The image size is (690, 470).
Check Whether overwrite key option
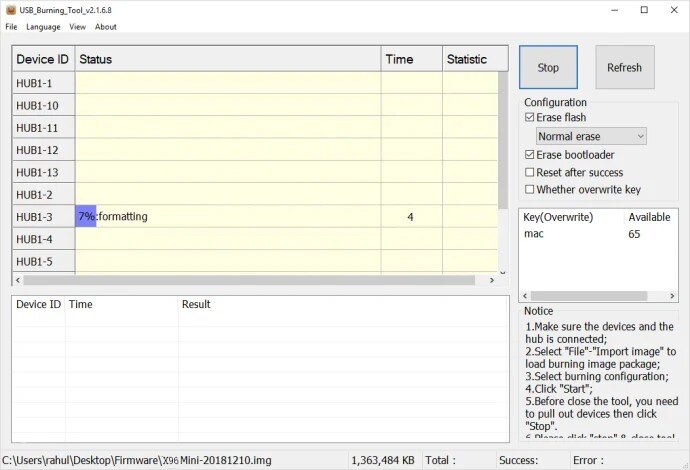click(530, 189)
